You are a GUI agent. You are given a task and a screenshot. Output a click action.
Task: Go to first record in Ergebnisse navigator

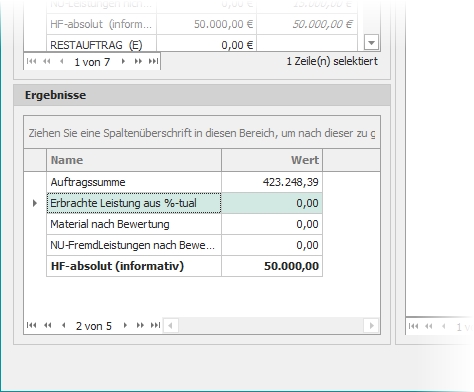[x=31, y=325]
